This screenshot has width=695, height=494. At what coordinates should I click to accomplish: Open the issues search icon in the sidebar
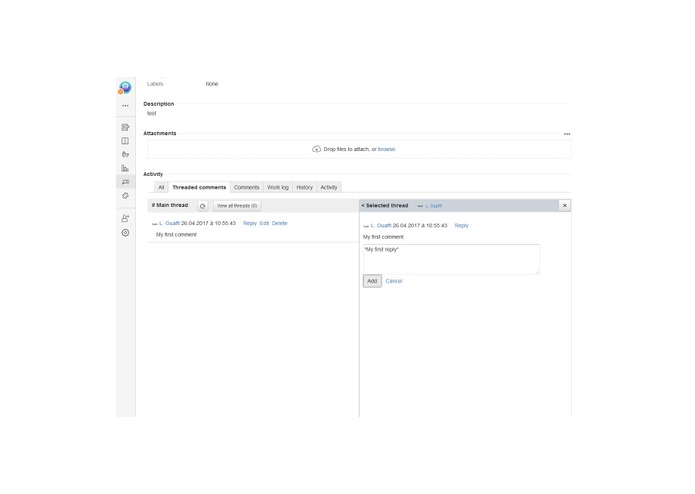click(125, 182)
